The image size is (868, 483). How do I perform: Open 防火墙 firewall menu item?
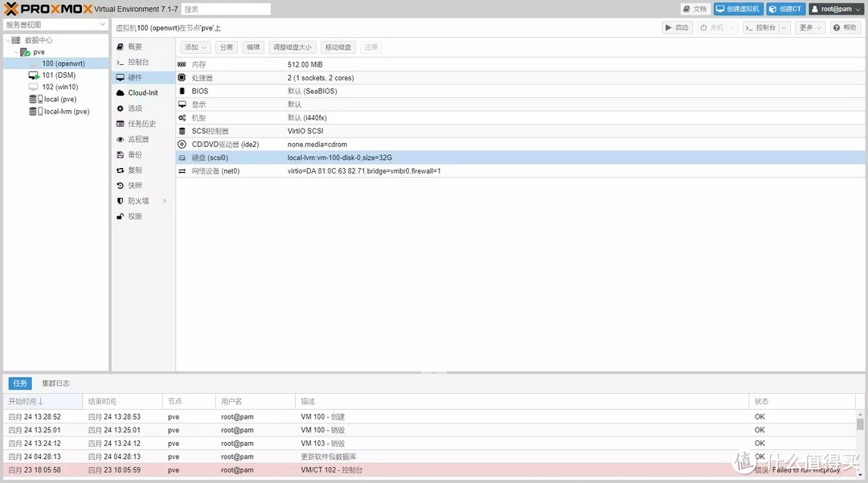(x=143, y=201)
